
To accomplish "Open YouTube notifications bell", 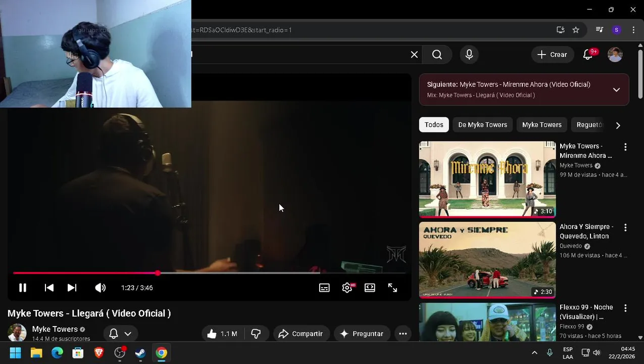I will tap(588, 55).
